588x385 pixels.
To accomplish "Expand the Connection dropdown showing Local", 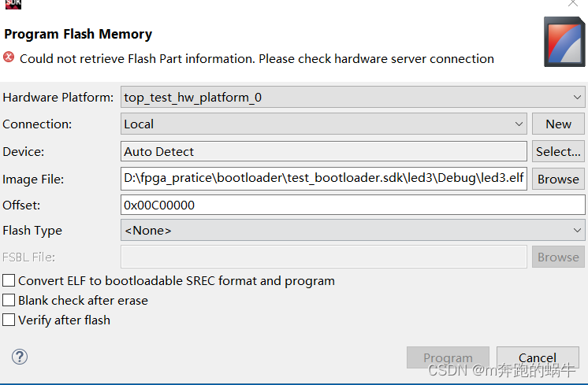I will pyautogui.click(x=324, y=124).
